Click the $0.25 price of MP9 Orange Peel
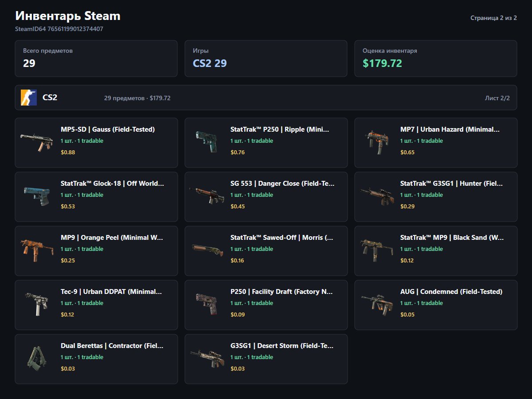Image resolution: width=532 pixels, height=399 pixels. tap(68, 261)
